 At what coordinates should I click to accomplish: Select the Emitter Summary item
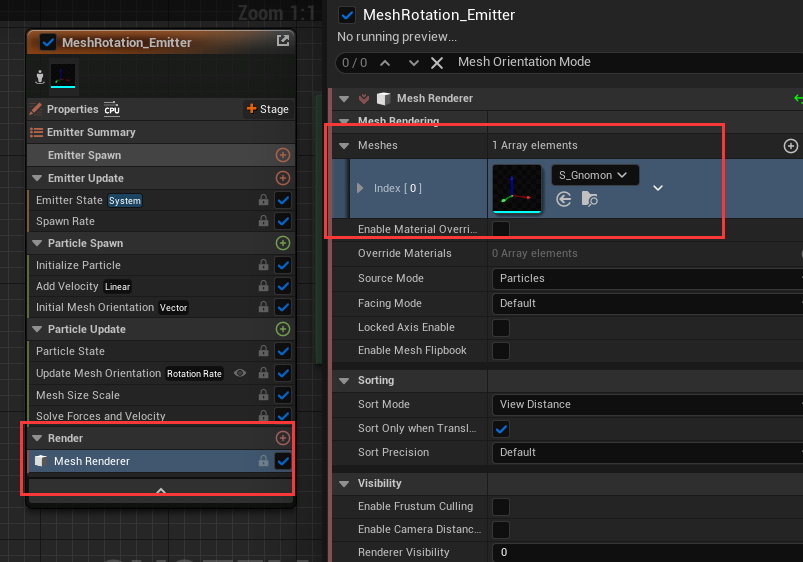pyautogui.click(x=89, y=132)
